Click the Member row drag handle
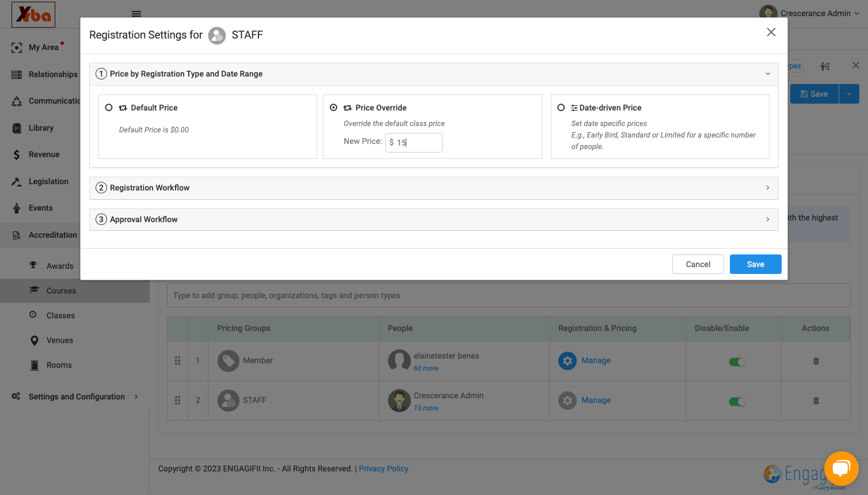 pyautogui.click(x=177, y=360)
